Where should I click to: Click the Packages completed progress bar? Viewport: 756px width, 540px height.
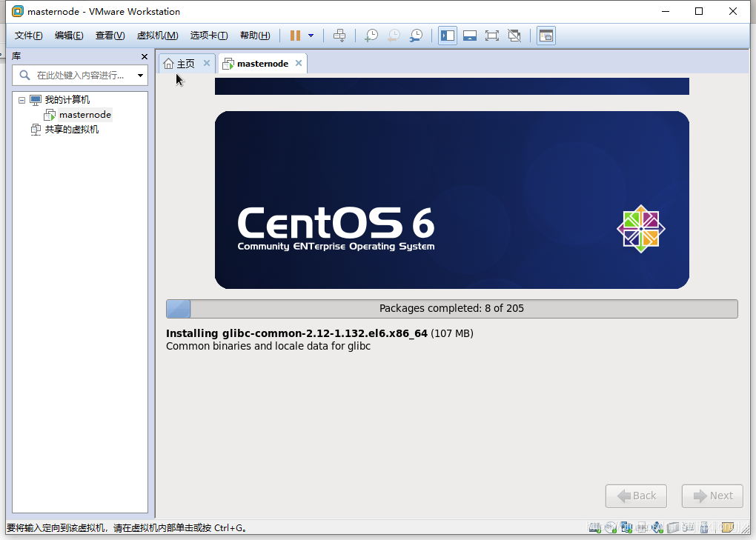pyautogui.click(x=452, y=309)
